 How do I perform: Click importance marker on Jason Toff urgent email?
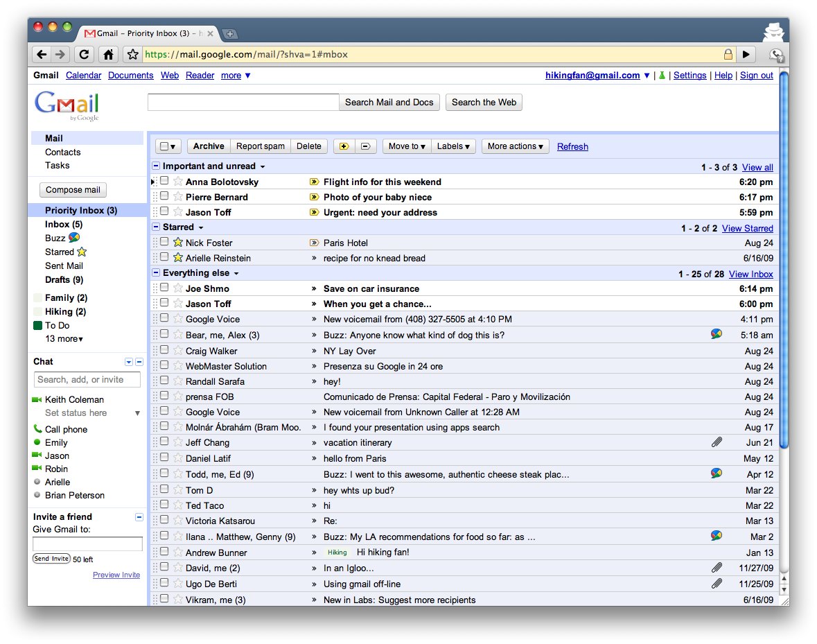pos(314,212)
